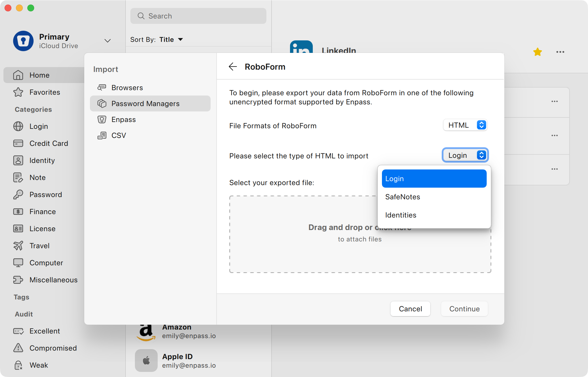
Task: Expand the Primary vault chevron
Action: pyautogui.click(x=108, y=41)
